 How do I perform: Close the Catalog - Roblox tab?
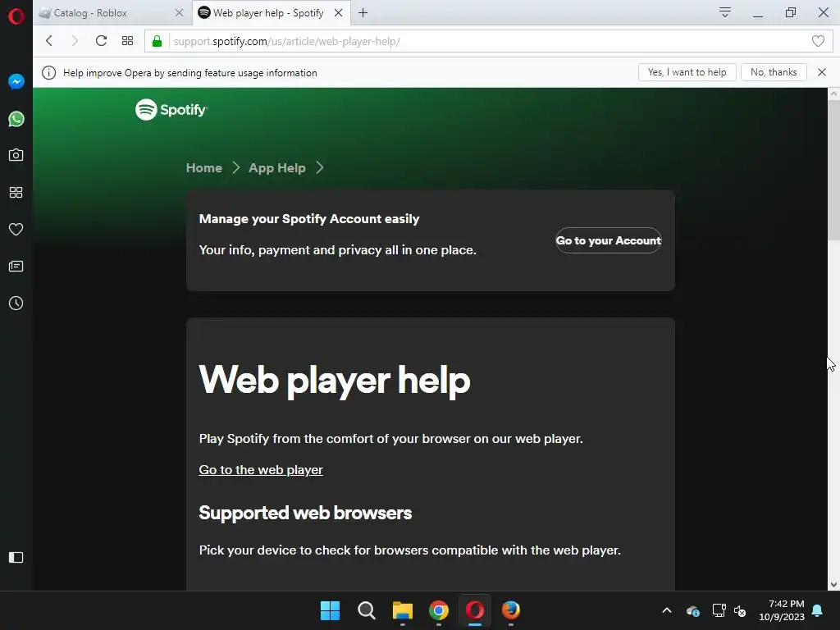(x=180, y=13)
